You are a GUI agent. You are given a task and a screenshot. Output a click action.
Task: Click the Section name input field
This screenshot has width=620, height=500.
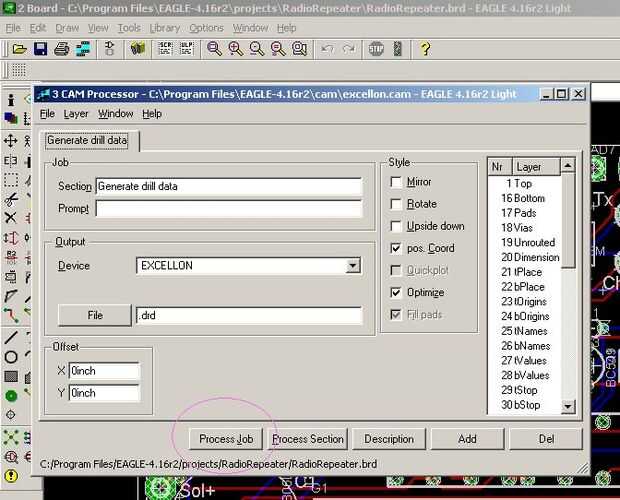229,186
